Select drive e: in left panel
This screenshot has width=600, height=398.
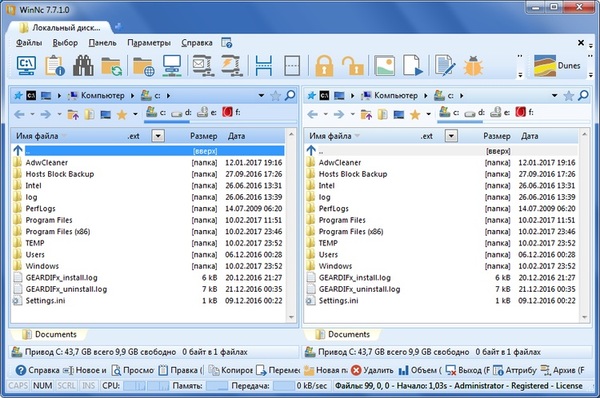pos(207,113)
